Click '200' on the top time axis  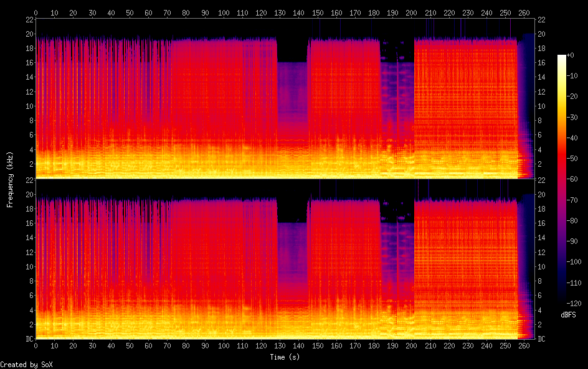click(411, 12)
